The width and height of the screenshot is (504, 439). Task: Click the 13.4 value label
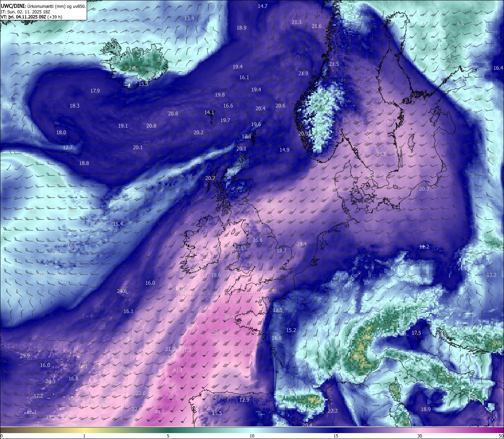pyautogui.click(x=189, y=18)
